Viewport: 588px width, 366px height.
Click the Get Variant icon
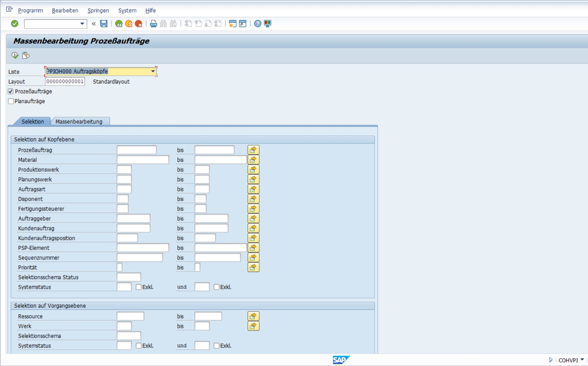(x=26, y=55)
